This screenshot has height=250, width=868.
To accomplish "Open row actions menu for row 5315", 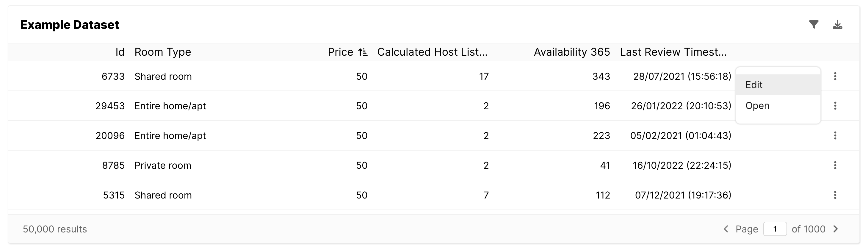I will [x=835, y=195].
